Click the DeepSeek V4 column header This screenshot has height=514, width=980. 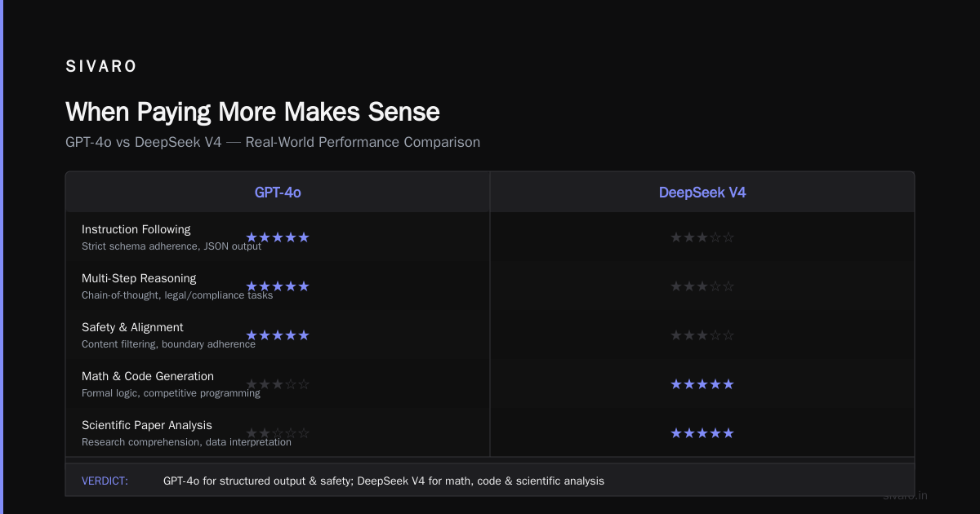[702, 193]
